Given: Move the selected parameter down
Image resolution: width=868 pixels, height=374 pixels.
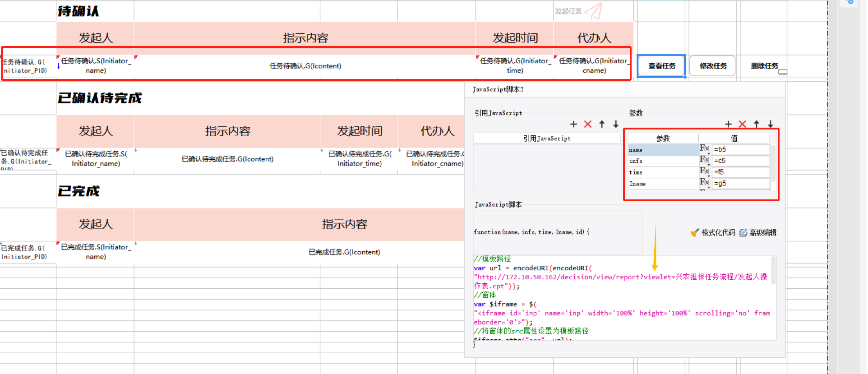Looking at the screenshot, I should pos(771,124).
